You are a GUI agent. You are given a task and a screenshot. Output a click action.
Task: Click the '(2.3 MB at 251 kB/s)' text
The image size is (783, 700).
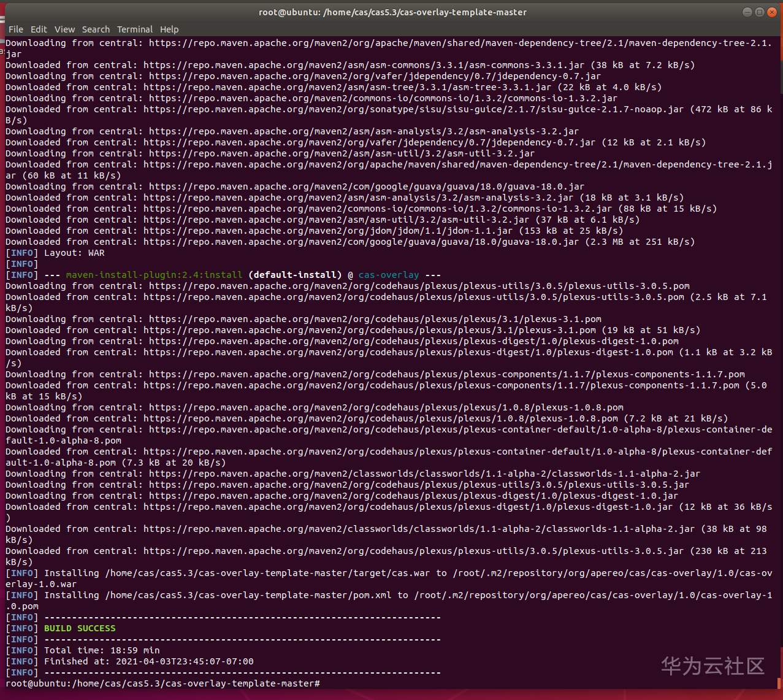tap(640, 242)
